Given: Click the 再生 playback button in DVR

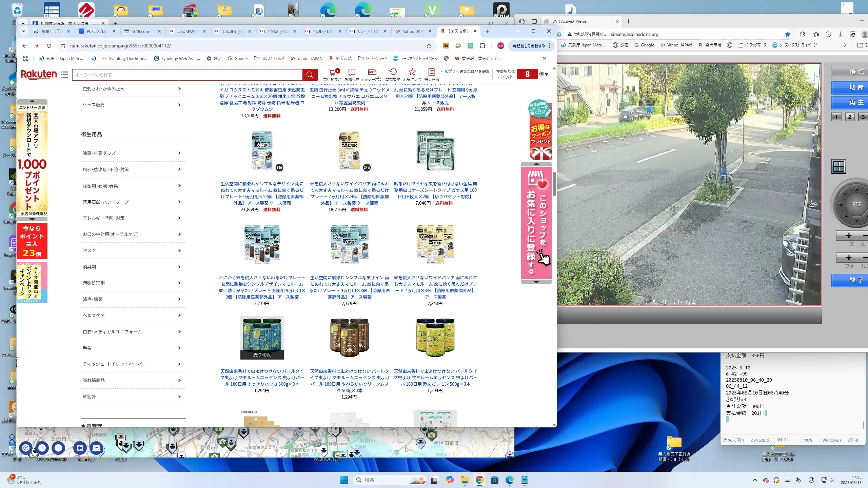Looking at the screenshot, I should point(851,102).
